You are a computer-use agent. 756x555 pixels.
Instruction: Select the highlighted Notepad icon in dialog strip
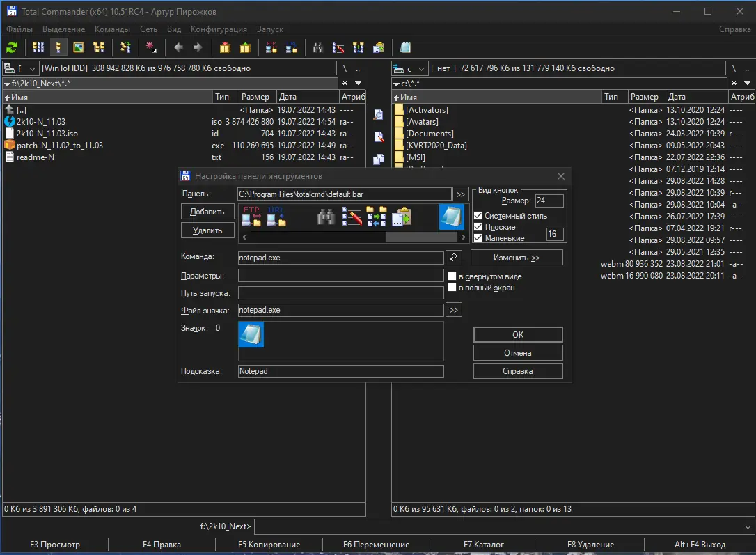pyautogui.click(x=451, y=217)
